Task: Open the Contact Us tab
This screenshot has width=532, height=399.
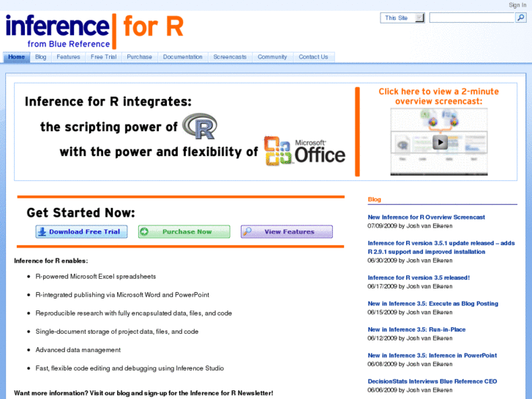Action: tap(313, 57)
